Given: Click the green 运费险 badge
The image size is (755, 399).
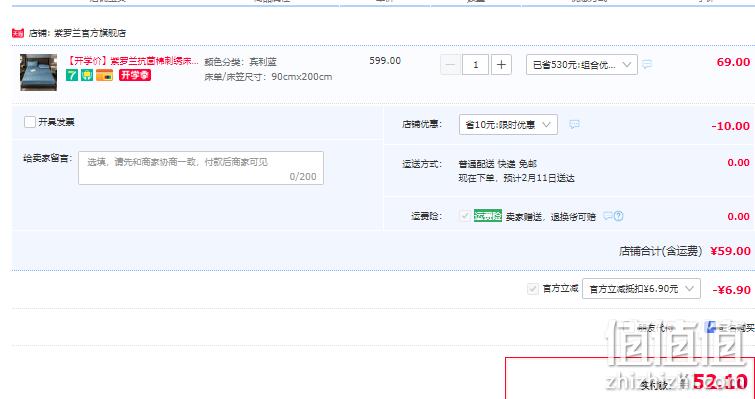Looking at the screenshot, I should tap(488, 216).
